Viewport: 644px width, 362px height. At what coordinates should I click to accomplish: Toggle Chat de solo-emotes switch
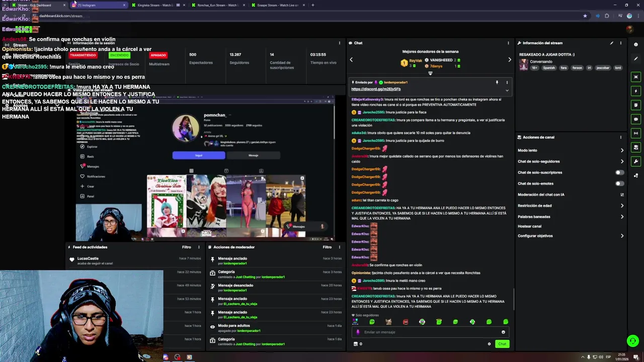pyautogui.click(x=620, y=184)
